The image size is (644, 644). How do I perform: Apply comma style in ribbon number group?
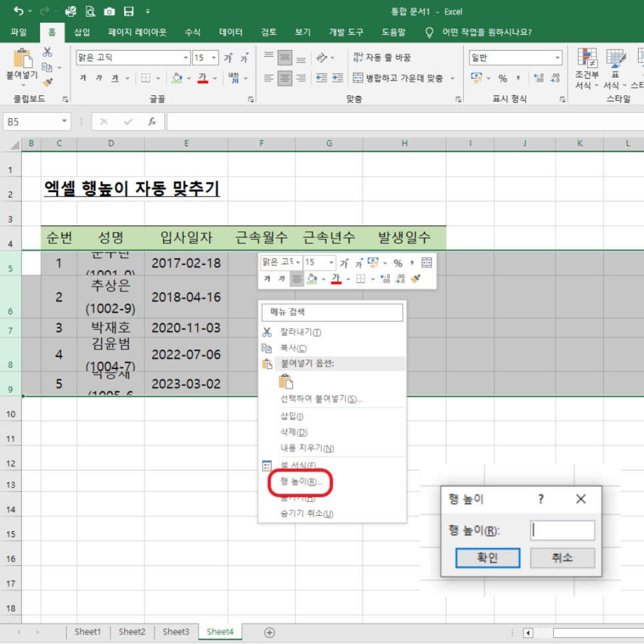pos(518,77)
